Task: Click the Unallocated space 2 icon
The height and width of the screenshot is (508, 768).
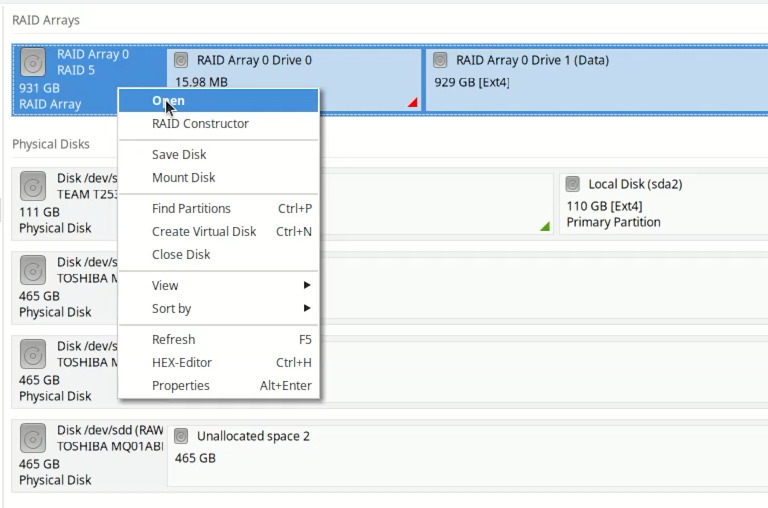Action: pyautogui.click(x=181, y=436)
